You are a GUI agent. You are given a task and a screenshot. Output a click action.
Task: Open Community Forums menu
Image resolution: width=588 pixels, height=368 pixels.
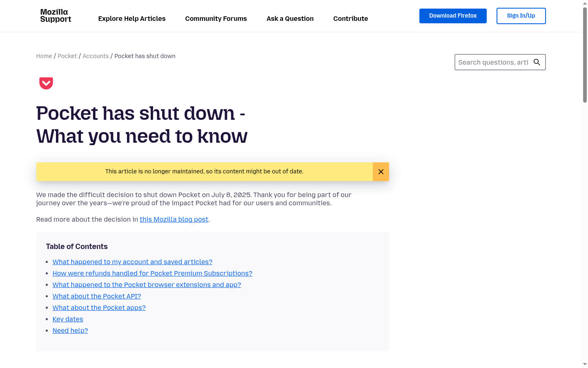216,18
